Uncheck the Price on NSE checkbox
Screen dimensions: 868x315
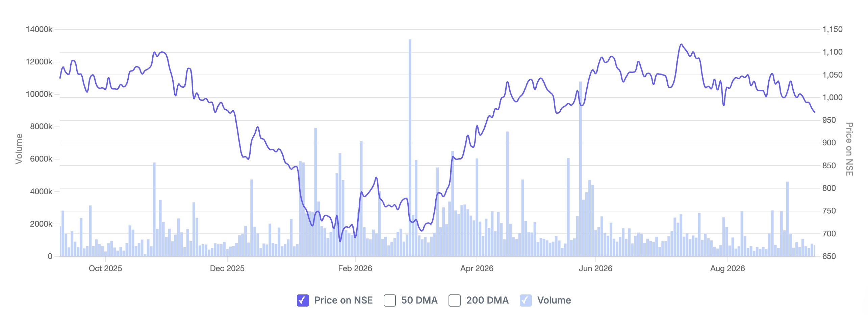303,300
